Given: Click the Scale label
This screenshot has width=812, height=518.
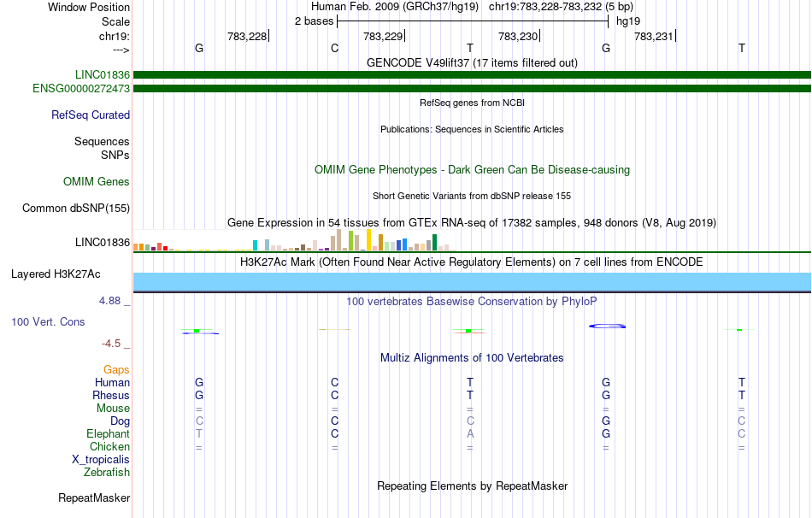Looking at the screenshot, I should (116, 22).
